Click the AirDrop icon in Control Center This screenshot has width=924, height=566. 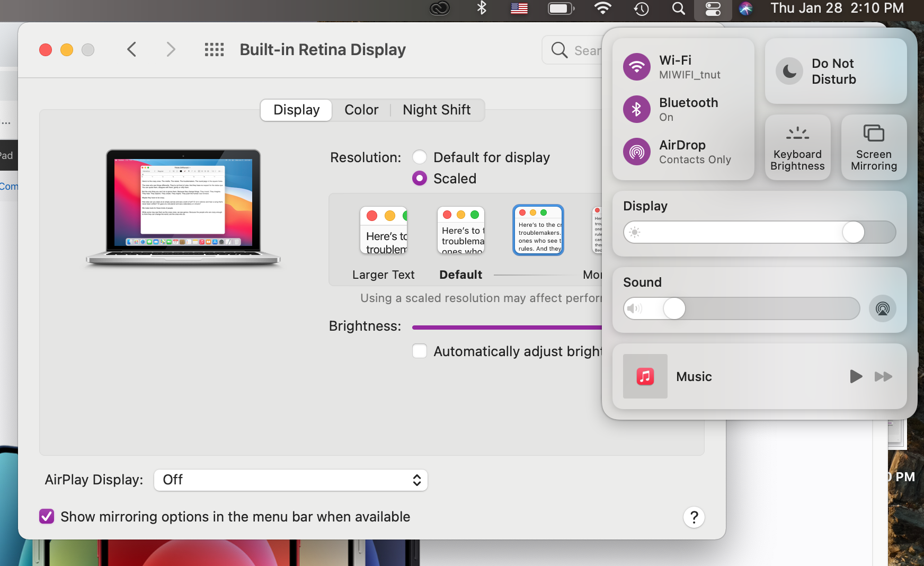(636, 152)
